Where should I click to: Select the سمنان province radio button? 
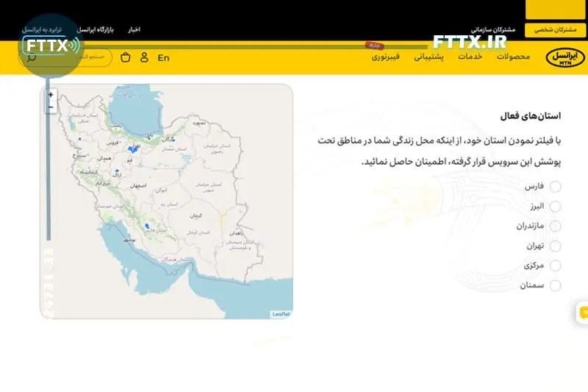click(555, 285)
